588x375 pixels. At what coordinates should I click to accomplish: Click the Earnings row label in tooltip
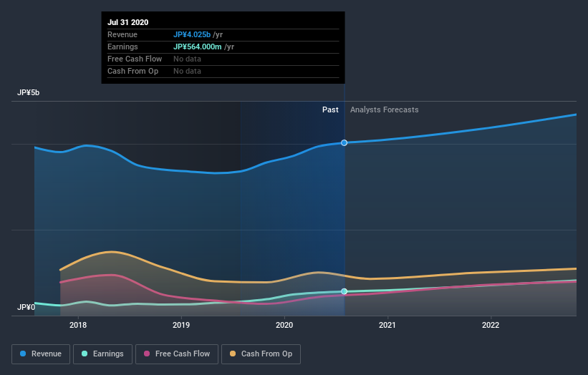click(x=122, y=47)
